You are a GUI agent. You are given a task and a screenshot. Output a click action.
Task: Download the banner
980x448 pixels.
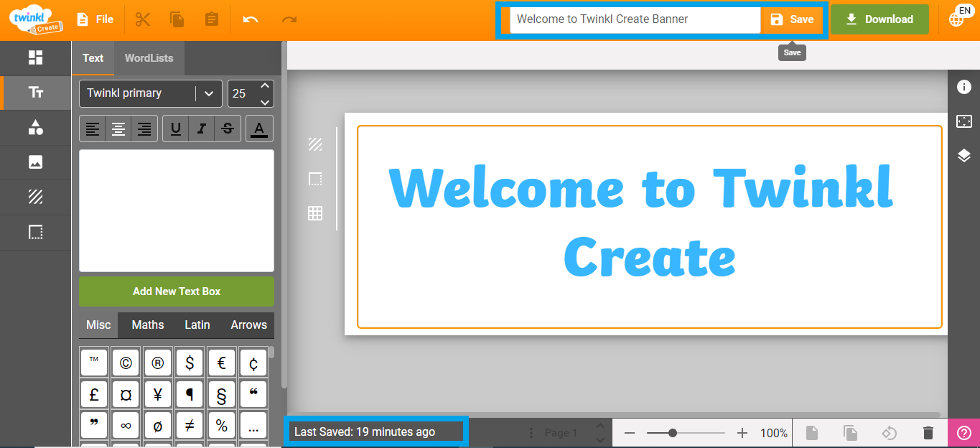click(879, 19)
